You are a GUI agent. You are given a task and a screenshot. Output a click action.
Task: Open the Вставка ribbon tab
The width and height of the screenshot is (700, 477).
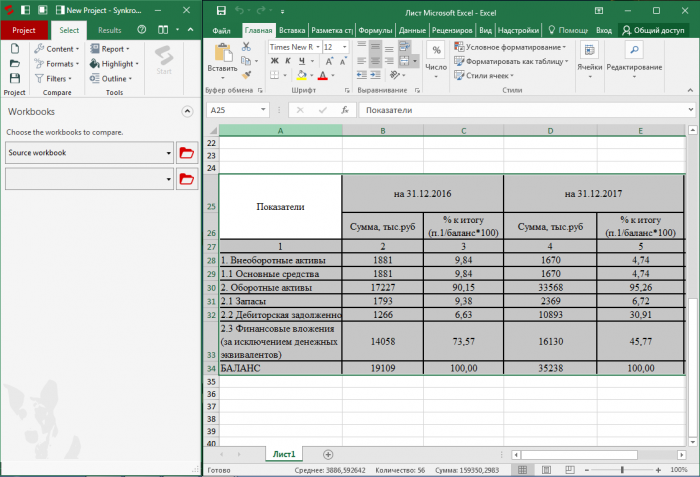coord(293,31)
